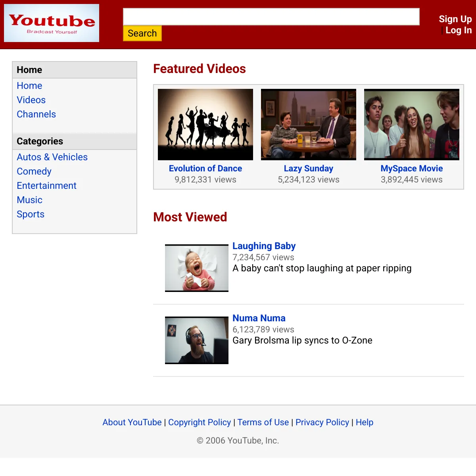Open Privacy Policy footer link

pyautogui.click(x=322, y=422)
